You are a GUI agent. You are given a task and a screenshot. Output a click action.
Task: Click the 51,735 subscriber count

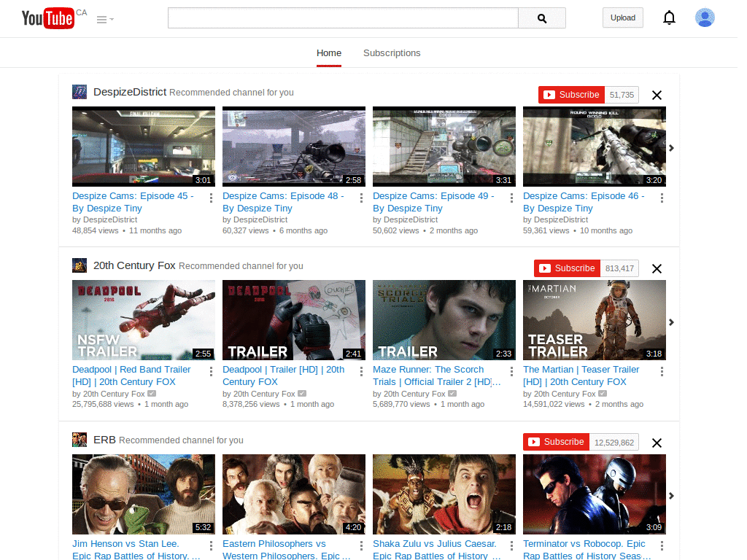click(x=622, y=95)
